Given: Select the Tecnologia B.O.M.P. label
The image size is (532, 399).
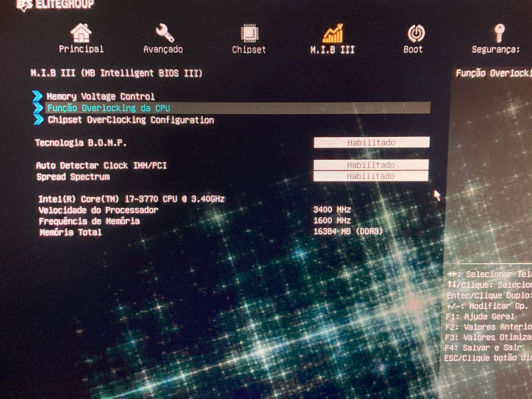Looking at the screenshot, I should [x=81, y=143].
